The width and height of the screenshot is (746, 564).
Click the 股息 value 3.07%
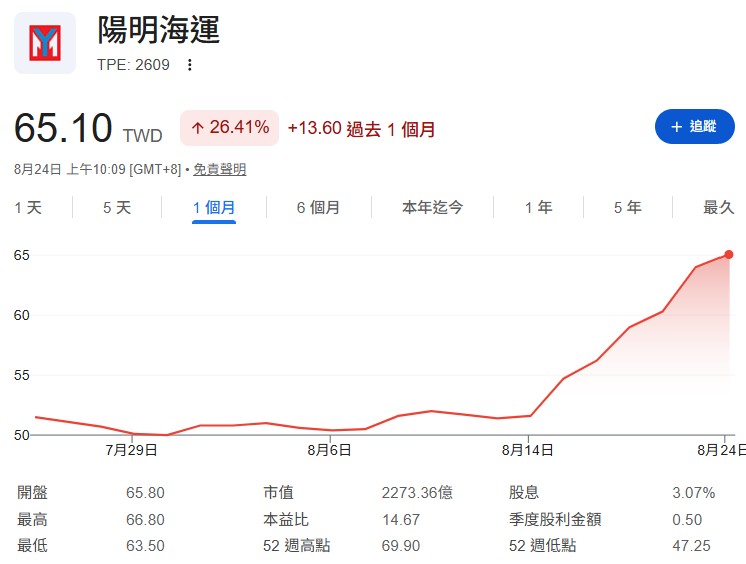pyautogui.click(x=694, y=493)
